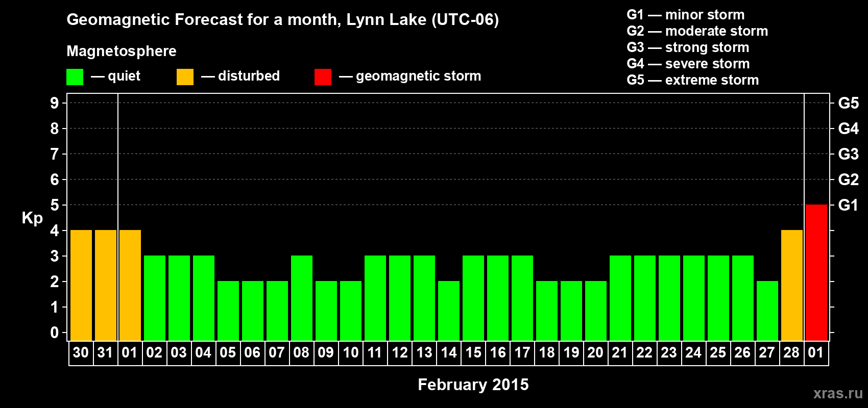The width and height of the screenshot is (868, 408).
Task: Select the green bar for February 24
Action: (694, 298)
